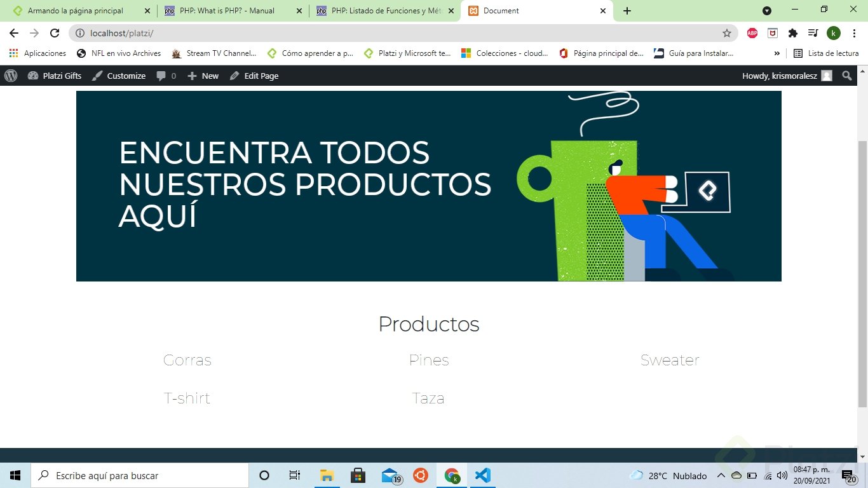Expand the hidden bookmarks chevron

click(x=776, y=53)
